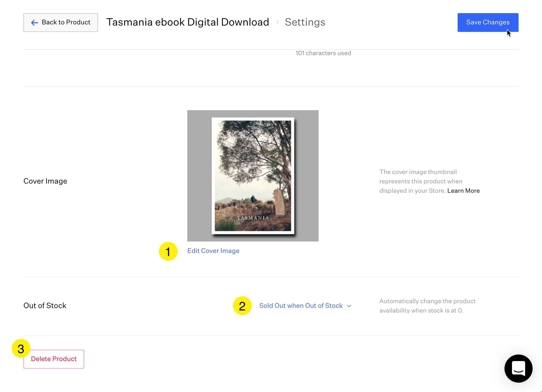Select the Settings breadcrumb item

[x=305, y=22]
